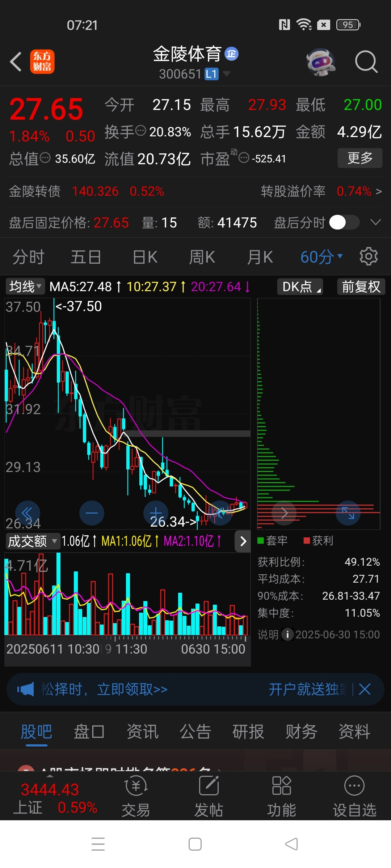Tap the 正 verified badge
The height and width of the screenshot is (868, 391).
pyautogui.click(x=232, y=54)
